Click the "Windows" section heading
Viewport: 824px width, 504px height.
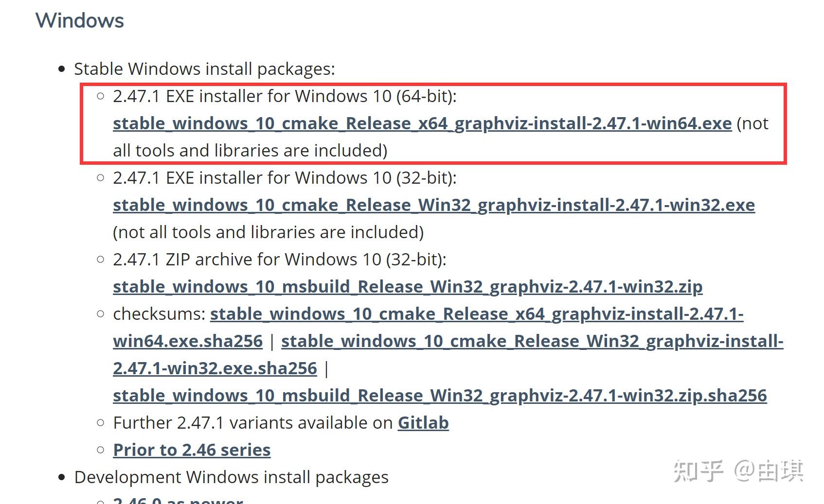pyautogui.click(x=80, y=20)
